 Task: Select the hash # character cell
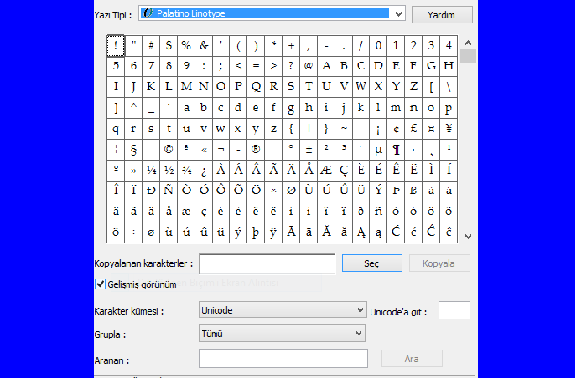click(151, 46)
